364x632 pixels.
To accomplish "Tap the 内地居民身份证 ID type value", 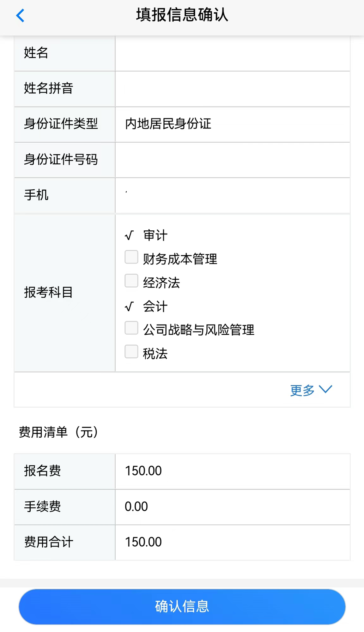I will (x=168, y=124).
